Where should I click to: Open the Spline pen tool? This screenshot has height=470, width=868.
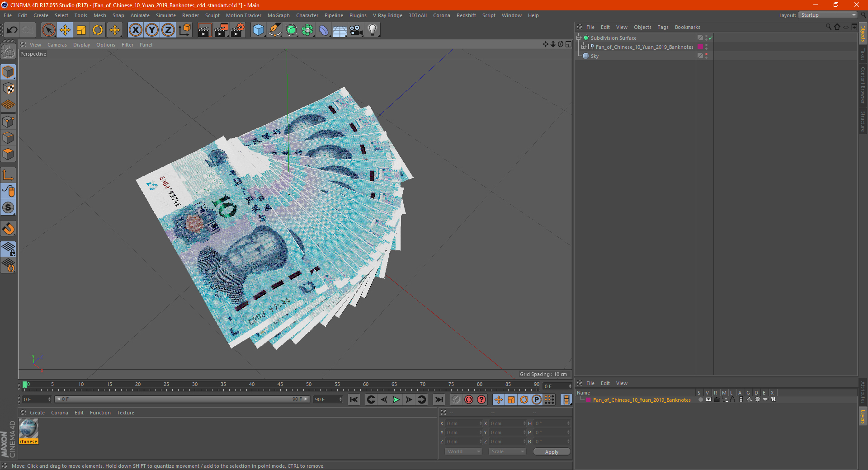[274, 30]
